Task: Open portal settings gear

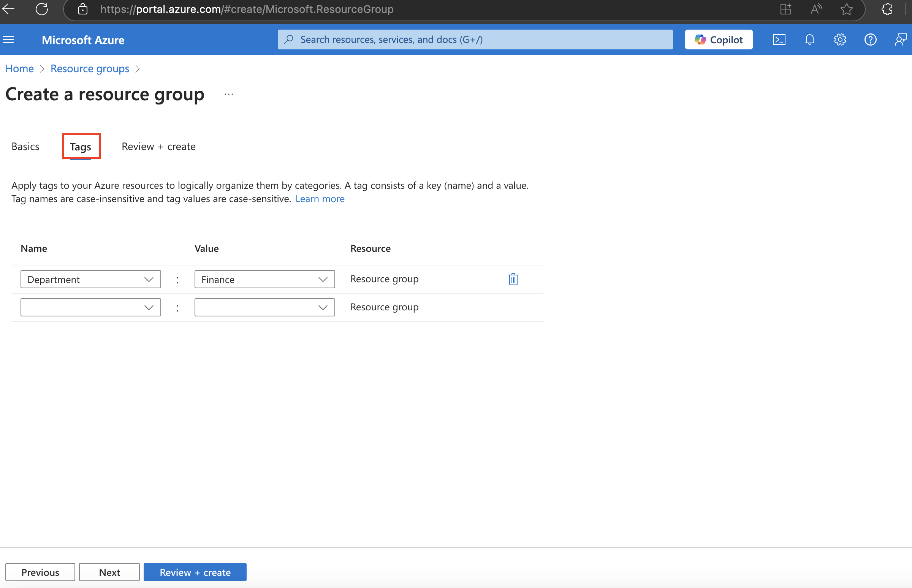Action: pos(840,40)
